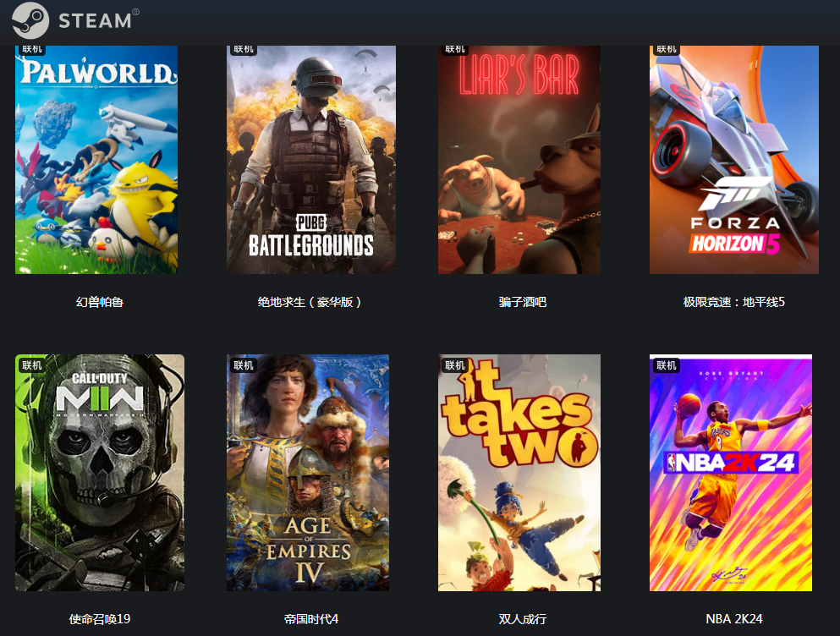Screen dimensions: 840x636
Task: Click the 幻兽帕鲁 title link
Action: click(100, 302)
